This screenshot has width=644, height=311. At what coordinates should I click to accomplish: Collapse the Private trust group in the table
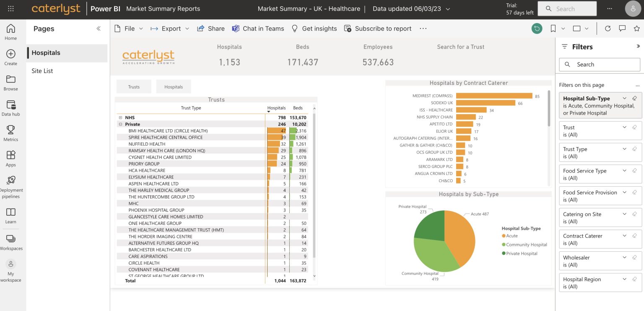(121, 124)
